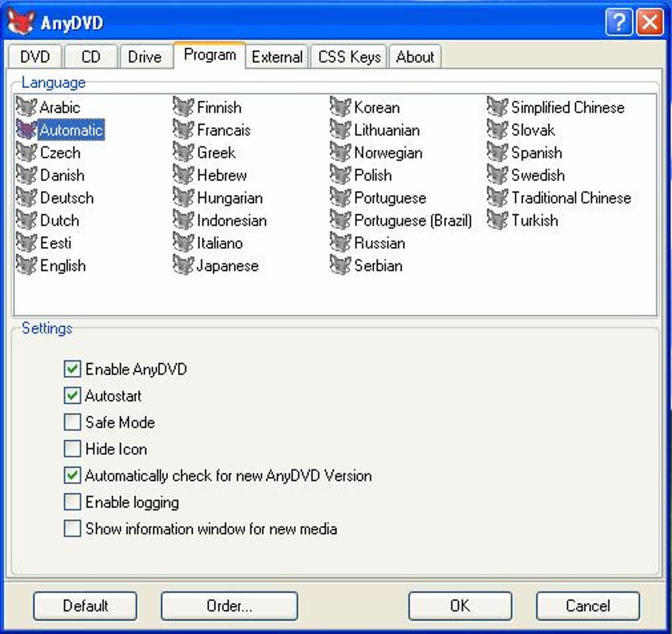Click the fox icon beside Polish
The height and width of the screenshot is (634, 672).
[x=341, y=174]
